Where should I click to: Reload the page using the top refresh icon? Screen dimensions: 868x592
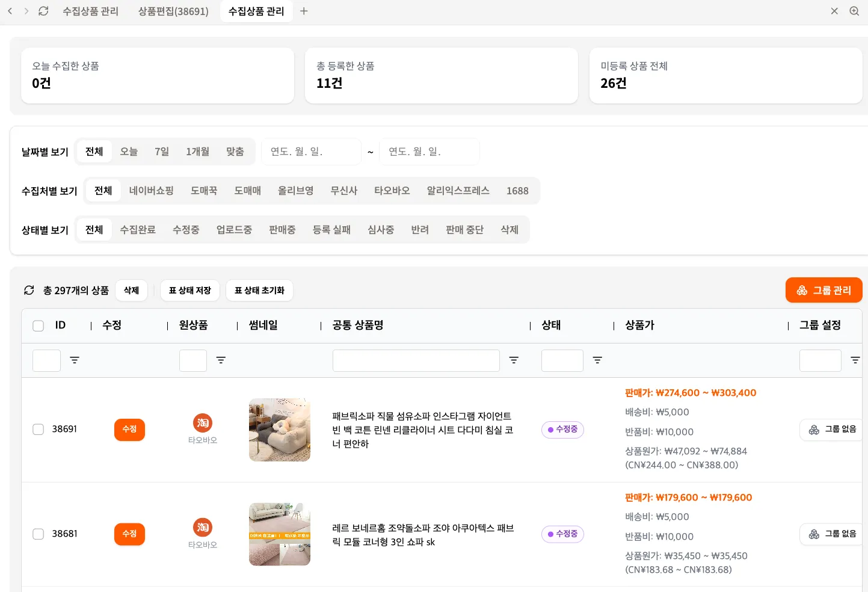click(43, 11)
